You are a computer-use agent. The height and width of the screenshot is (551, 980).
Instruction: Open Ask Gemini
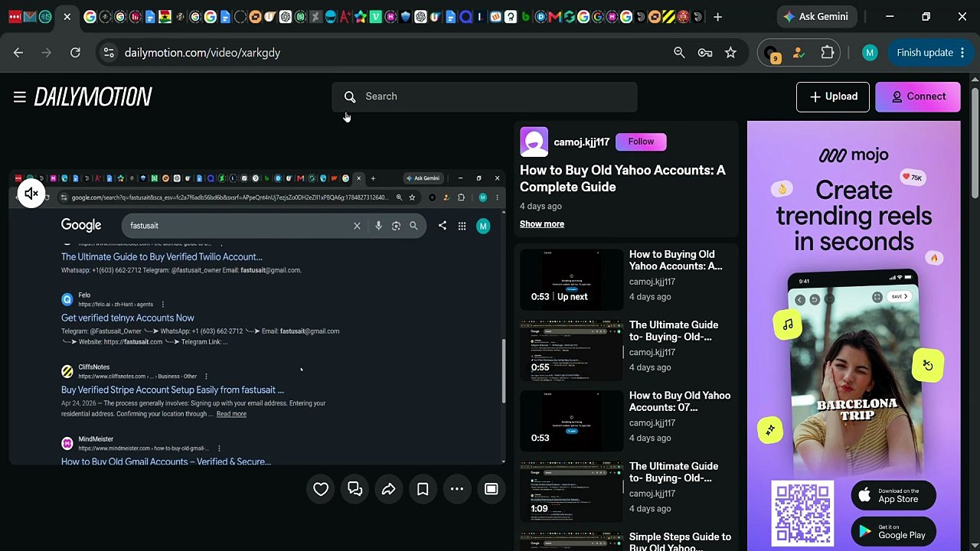[x=815, y=17]
